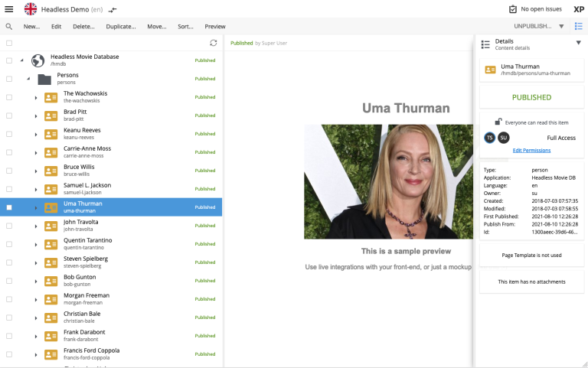Collapse the Persons folder
588x368 pixels.
coord(28,79)
